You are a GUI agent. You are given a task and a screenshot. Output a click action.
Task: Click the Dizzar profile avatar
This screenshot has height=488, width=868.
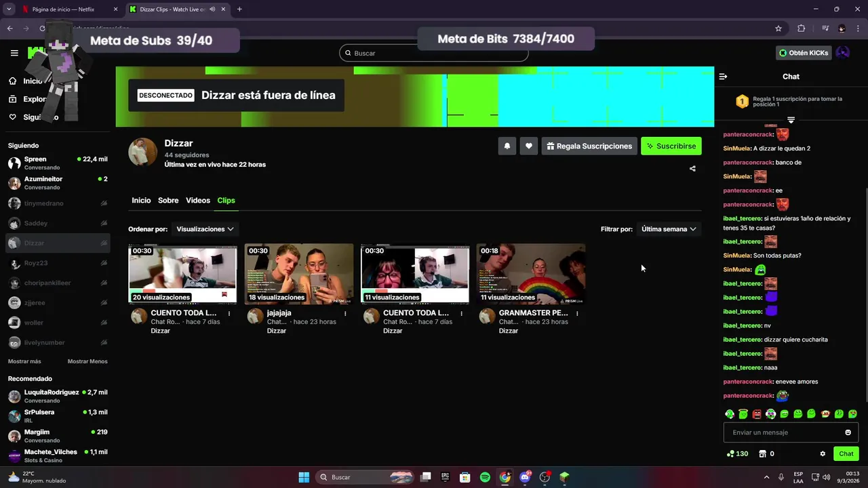point(143,152)
